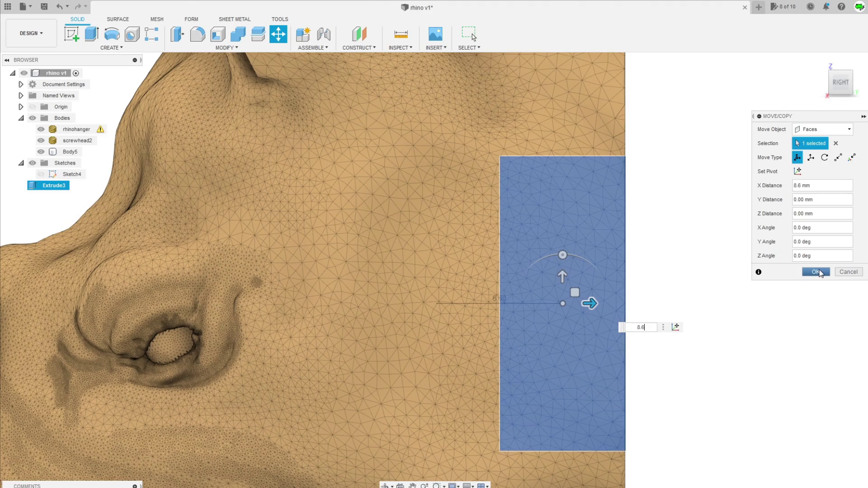This screenshot has width=868, height=488.
Task: Open the Measure tool under Inspect
Action: tap(400, 34)
